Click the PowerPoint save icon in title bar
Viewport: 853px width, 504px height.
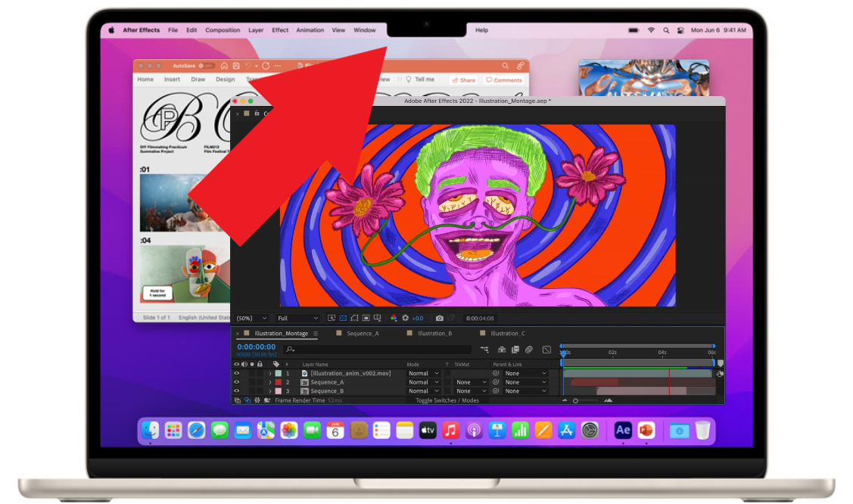[x=236, y=66]
